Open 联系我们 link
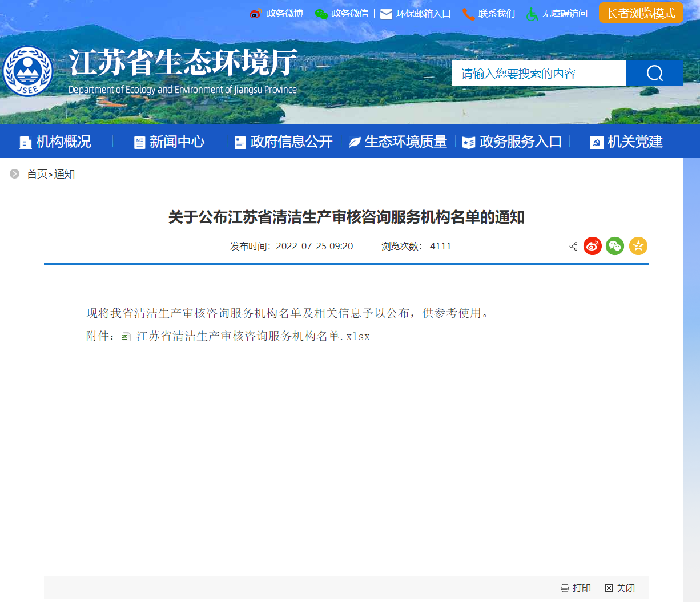The width and height of the screenshot is (700, 602). (497, 14)
